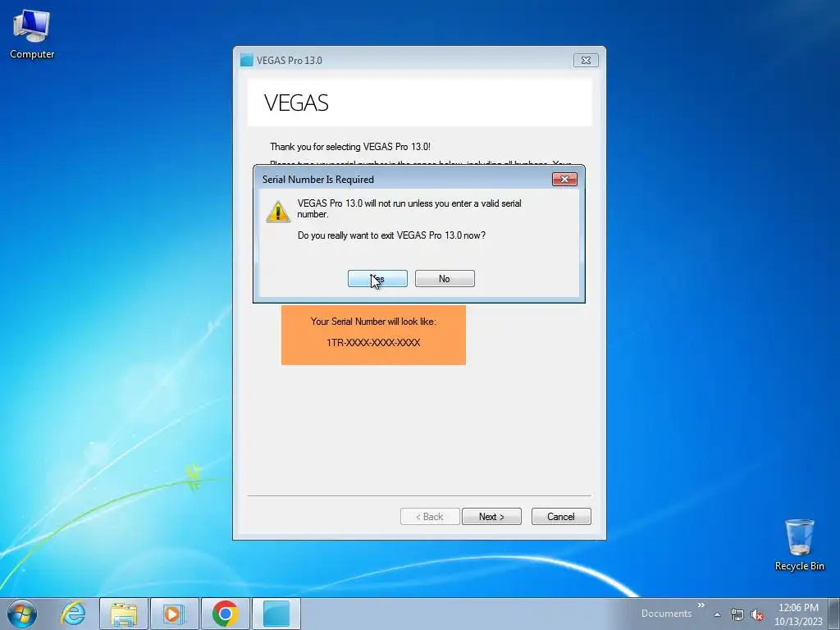Open Windows Explorer from taskbar
The width and height of the screenshot is (840, 630).
coord(124,614)
